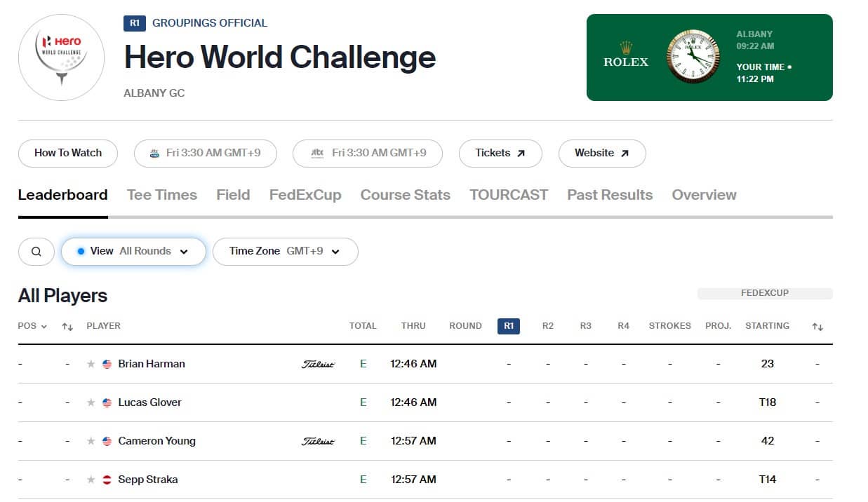The height and width of the screenshot is (502, 868).
Task: Click the PLAYER column header
Action: coord(103,326)
